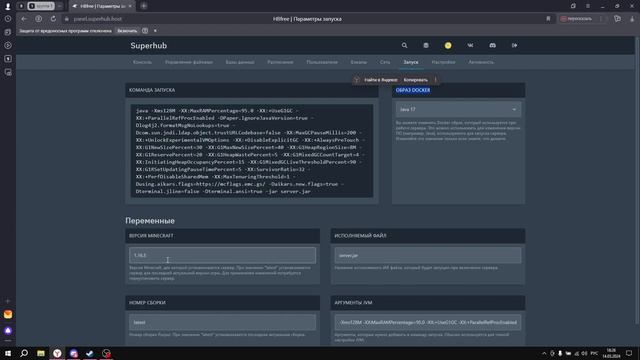Click the Исполняемый файл input field
This screenshot has height=360, width=640.
(428, 255)
